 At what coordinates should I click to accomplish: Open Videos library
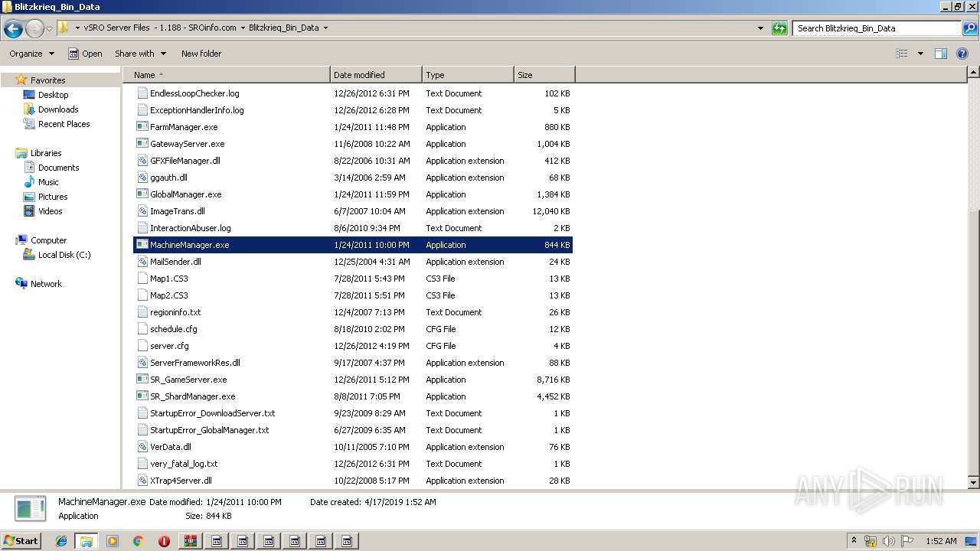pos(50,211)
